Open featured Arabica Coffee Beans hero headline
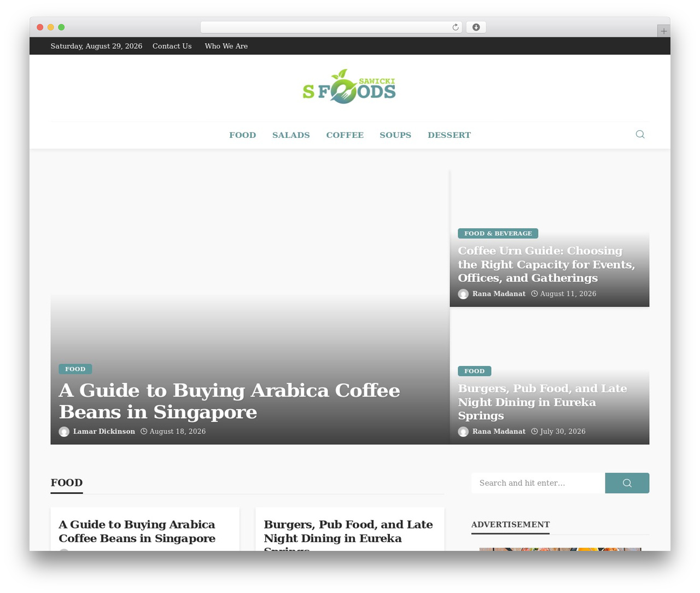700x593 pixels. tap(229, 401)
